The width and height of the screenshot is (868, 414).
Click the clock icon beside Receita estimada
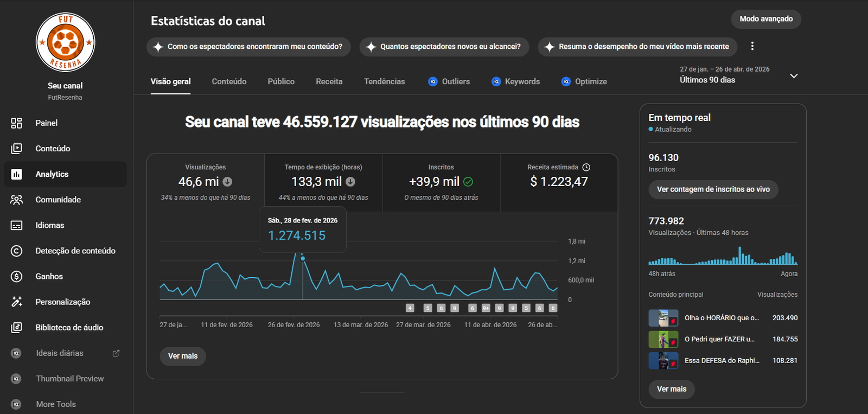coord(586,167)
